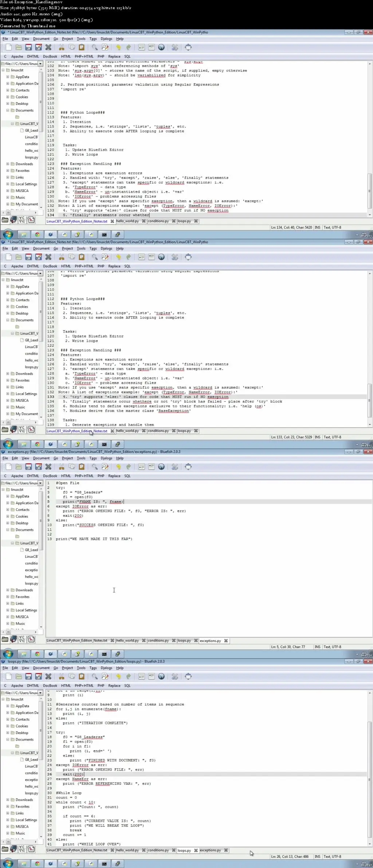373x868 pixels.
Task: Open Find and Replace icon in exceptions.py toolbar
Action: coord(105,466)
